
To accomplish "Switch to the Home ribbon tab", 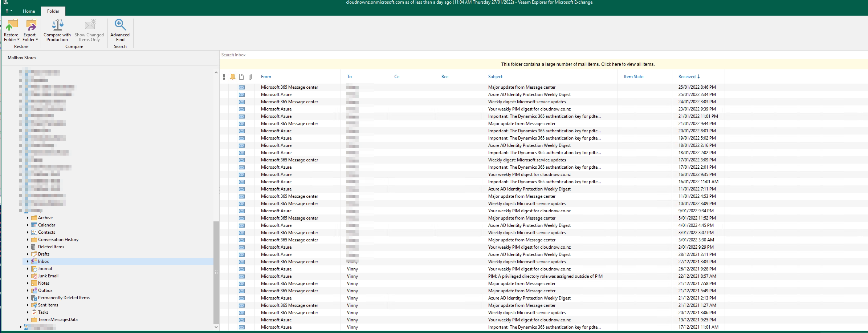I will (x=29, y=11).
